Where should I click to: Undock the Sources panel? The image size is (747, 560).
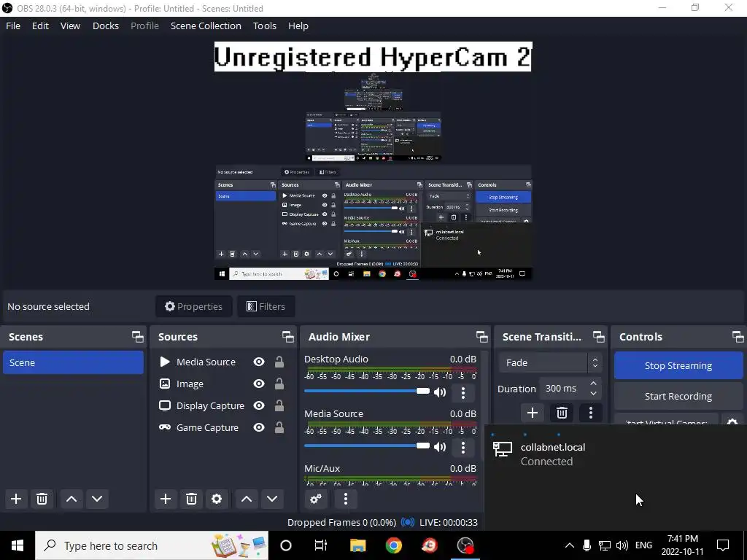click(x=287, y=337)
